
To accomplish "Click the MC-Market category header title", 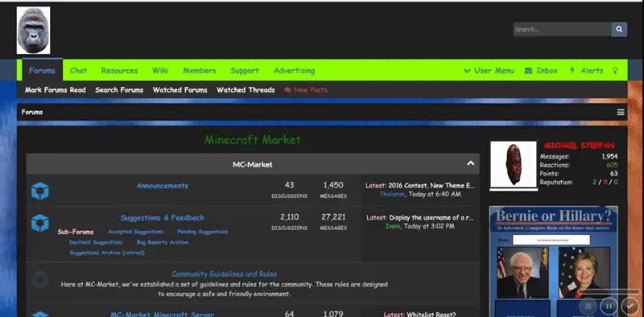I will [253, 164].
